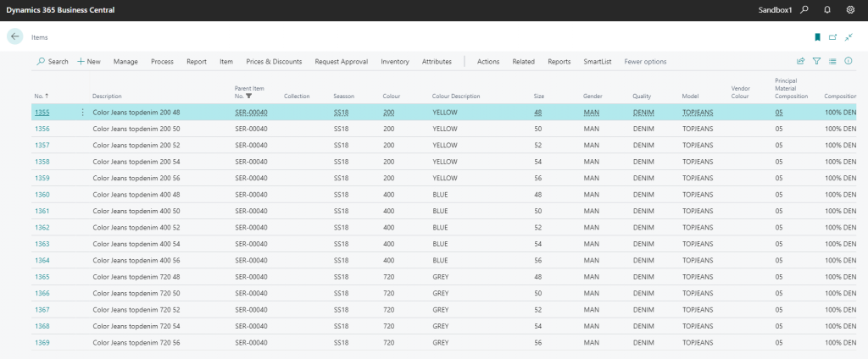Sort by the No. column header
868x359 pixels.
click(x=42, y=97)
